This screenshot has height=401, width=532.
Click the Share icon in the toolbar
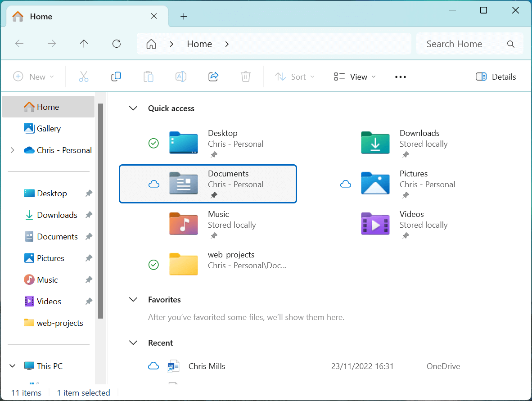(213, 77)
